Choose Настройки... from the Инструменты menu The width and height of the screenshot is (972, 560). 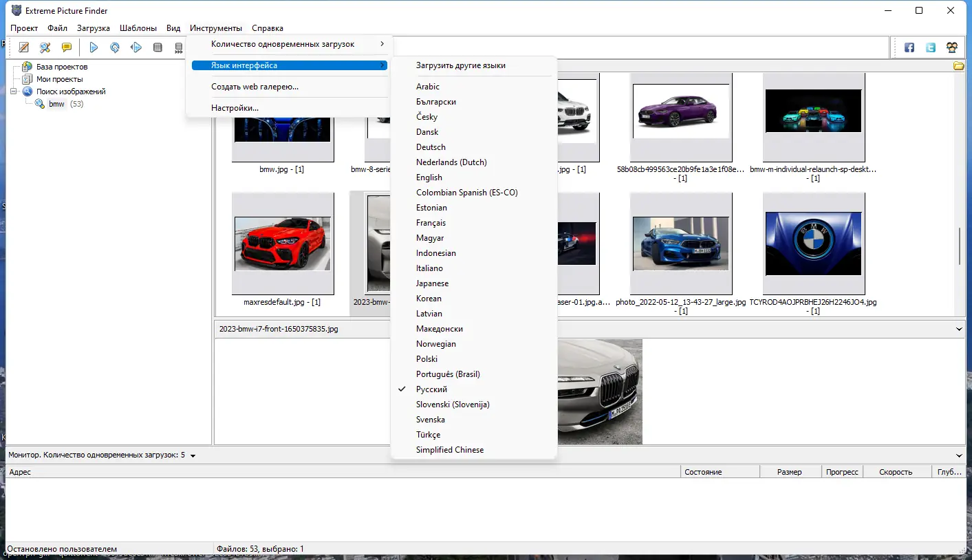pyautogui.click(x=235, y=108)
